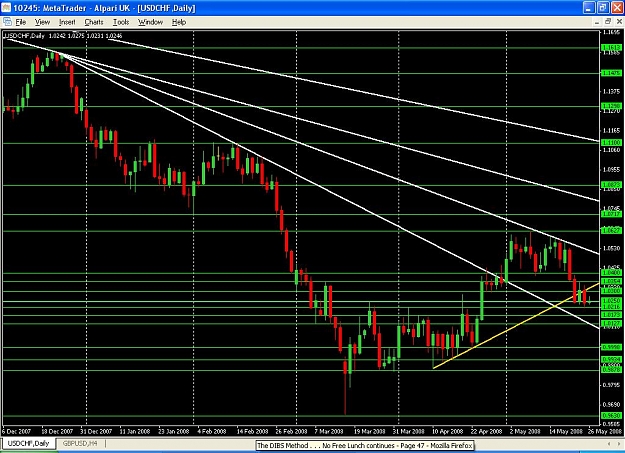The image size is (625, 453).
Task: Open the DIBS Method Firefox taskbar button
Action: (365, 445)
